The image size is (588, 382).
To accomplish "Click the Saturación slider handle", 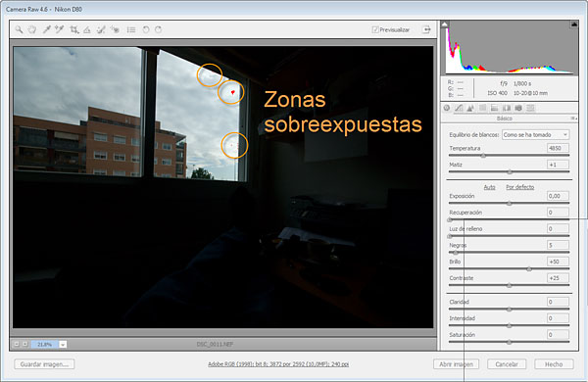I will pos(510,342).
